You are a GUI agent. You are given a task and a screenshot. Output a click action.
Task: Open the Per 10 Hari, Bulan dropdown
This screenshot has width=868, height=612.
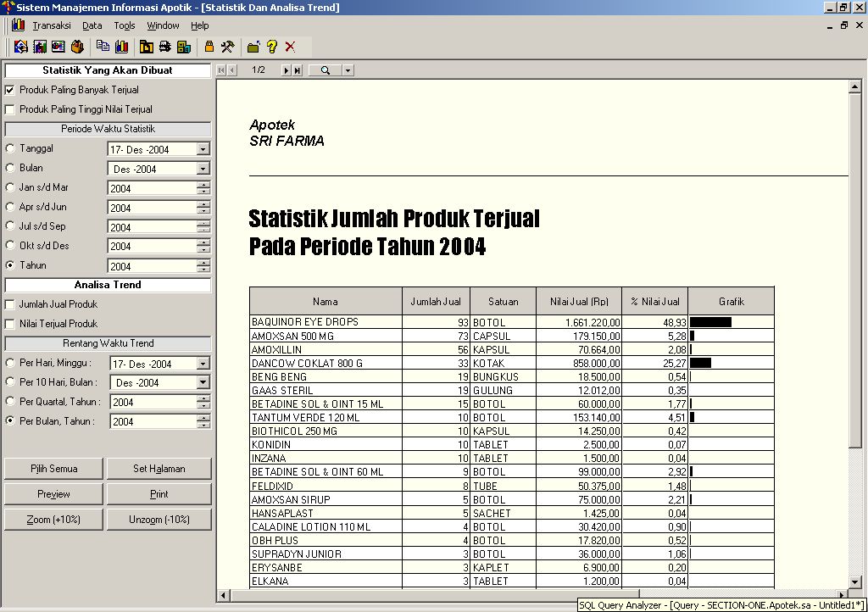203,383
